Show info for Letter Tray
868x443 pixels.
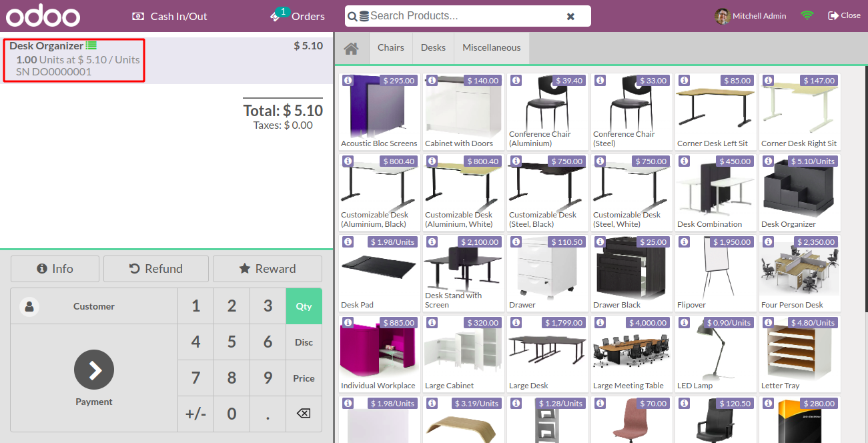[x=768, y=322]
